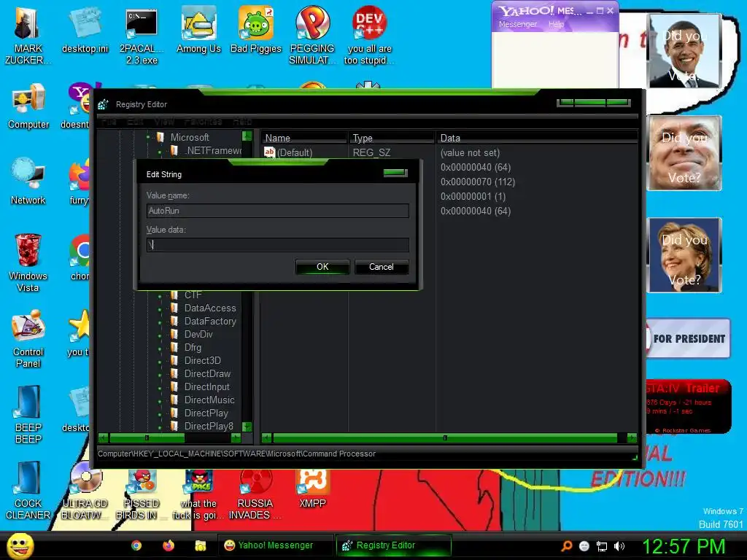Open the volume tray icon
The image size is (747, 560).
point(619,545)
